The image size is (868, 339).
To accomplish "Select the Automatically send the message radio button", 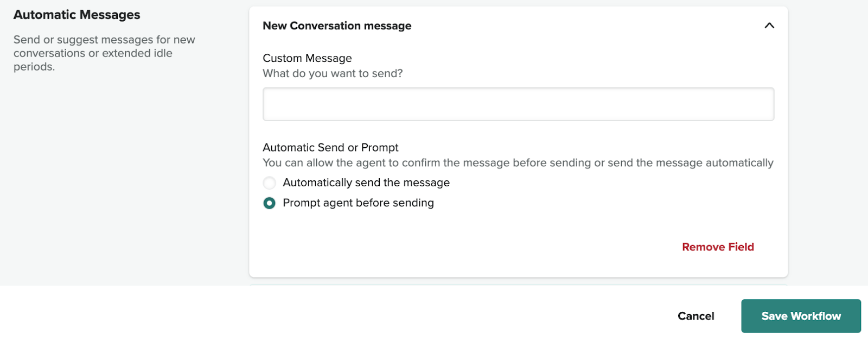I will tap(269, 183).
